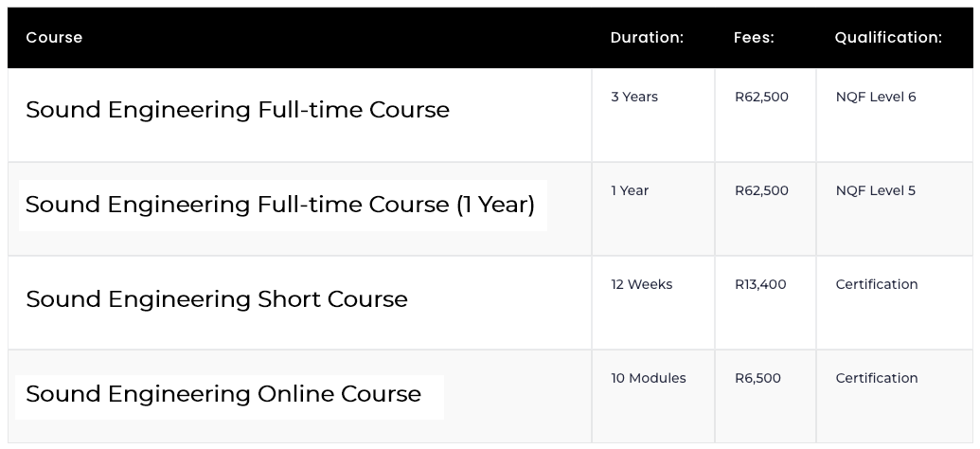Click the Fees column header
Image resolution: width=980 pixels, height=449 pixels.
[x=754, y=38]
